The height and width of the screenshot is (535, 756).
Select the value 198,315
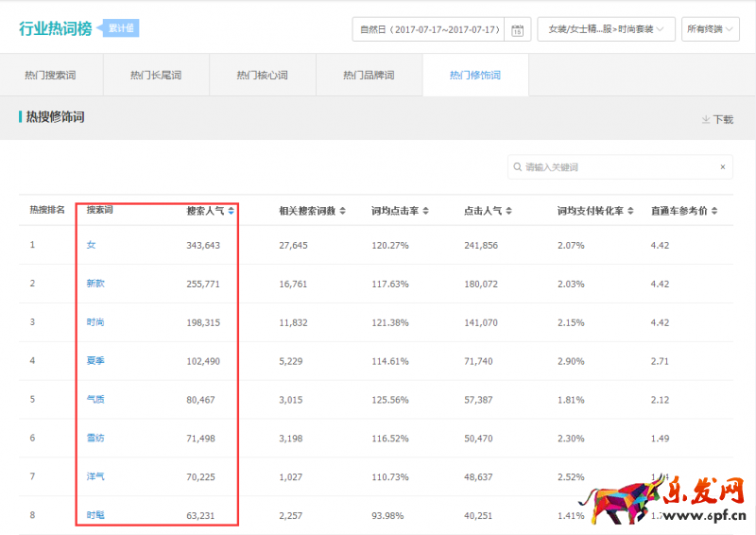point(203,322)
